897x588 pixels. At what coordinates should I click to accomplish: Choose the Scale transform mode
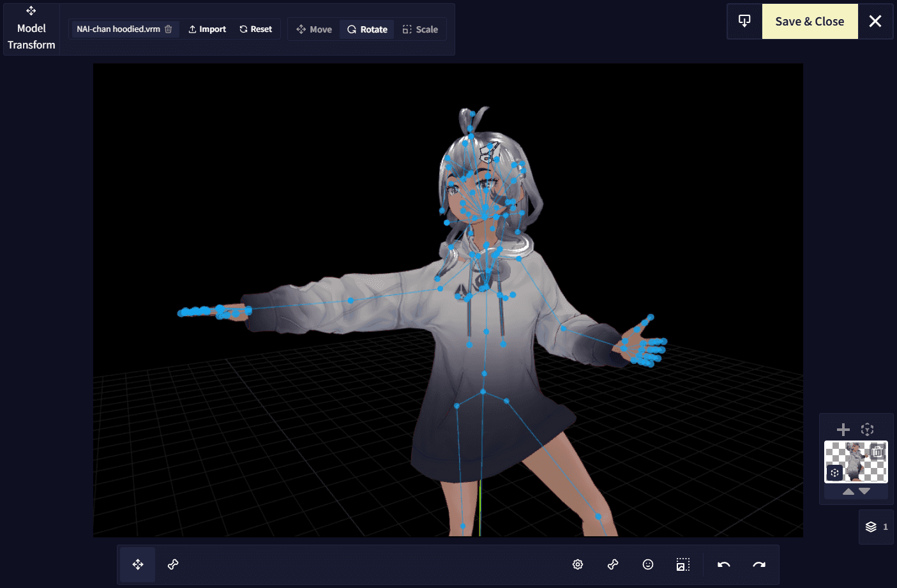[x=420, y=29]
